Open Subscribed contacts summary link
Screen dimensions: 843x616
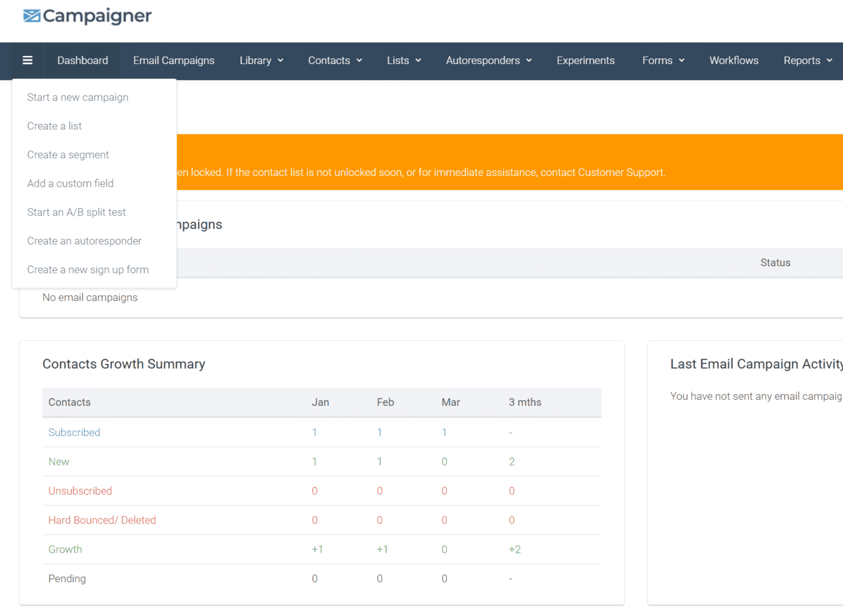74,432
